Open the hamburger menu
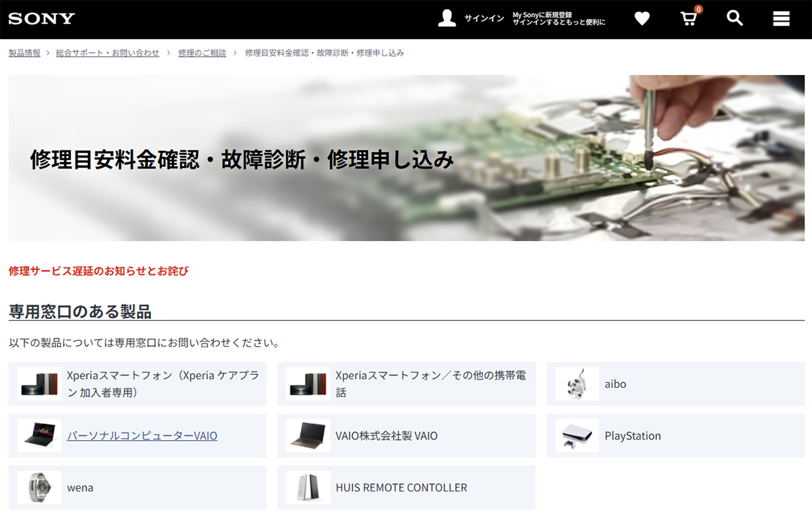 781,19
